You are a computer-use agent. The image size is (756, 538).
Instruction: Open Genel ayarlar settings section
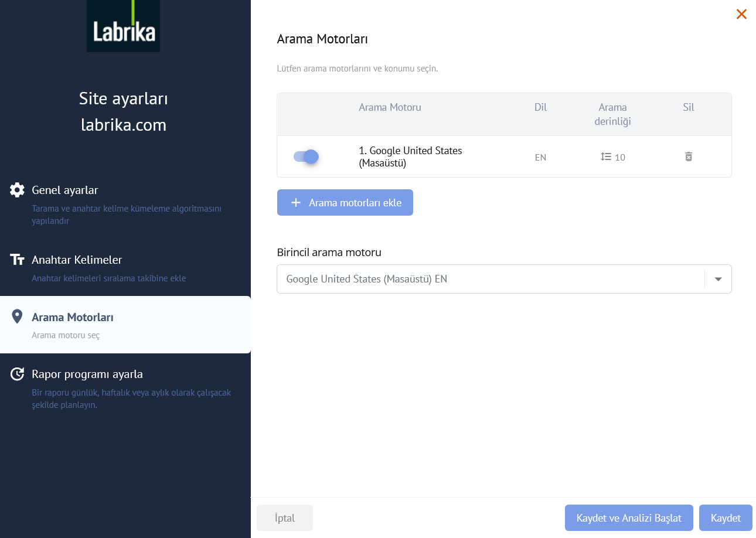click(x=64, y=190)
